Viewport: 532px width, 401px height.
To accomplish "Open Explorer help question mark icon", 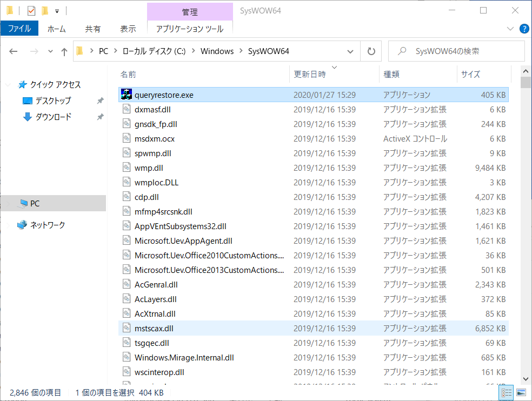I will [524, 29].
